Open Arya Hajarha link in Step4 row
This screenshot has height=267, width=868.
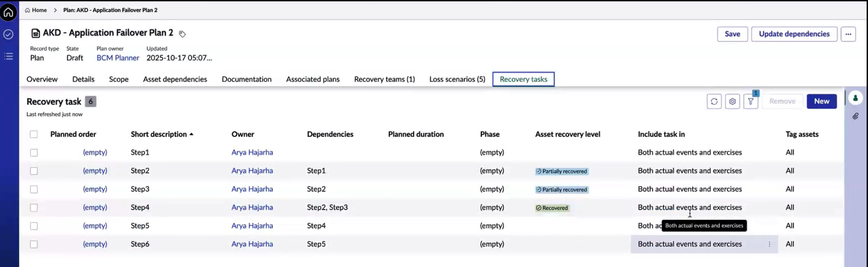pyautogui.click(x=252, y=207)
